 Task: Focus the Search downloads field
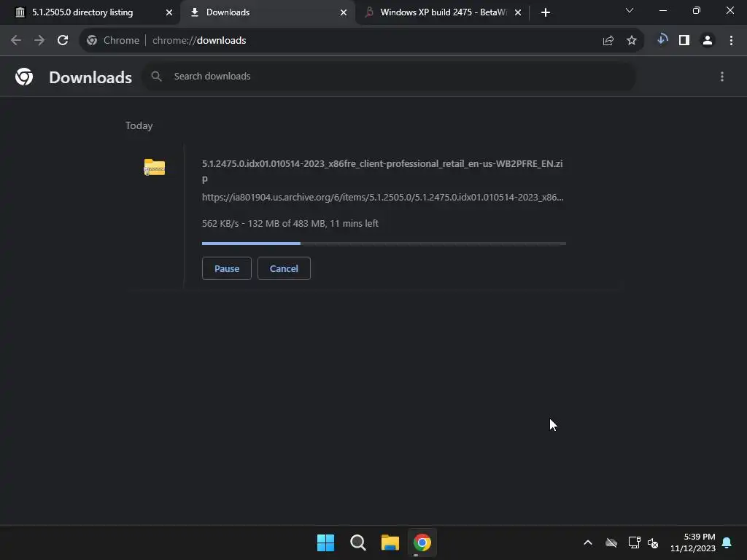pyautogui.click(x=389, y=76)
